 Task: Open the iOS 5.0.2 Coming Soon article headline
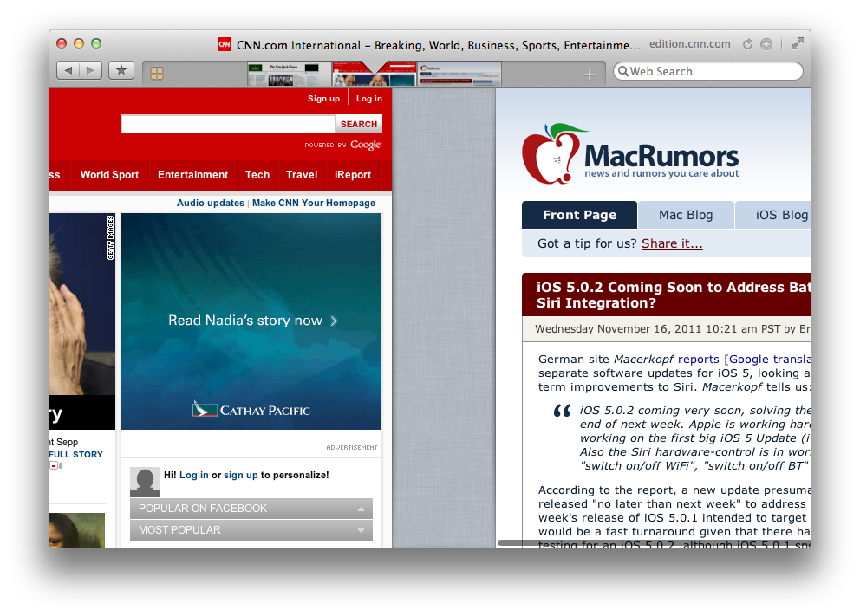[x=673, y=295]
